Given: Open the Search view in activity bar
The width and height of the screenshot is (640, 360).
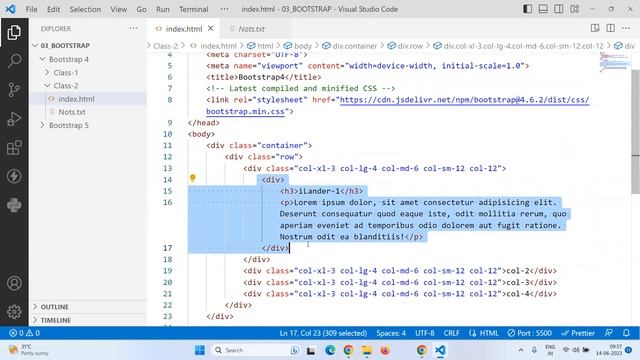Looking at the screenshot, I should point(14,61).
